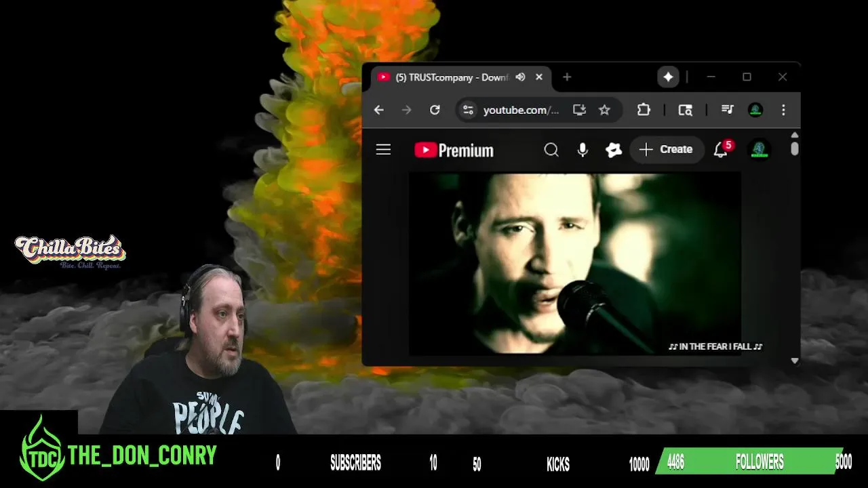Minimize the Chrome window
This screenshot has height=488, width=868.
click(711, 77)
